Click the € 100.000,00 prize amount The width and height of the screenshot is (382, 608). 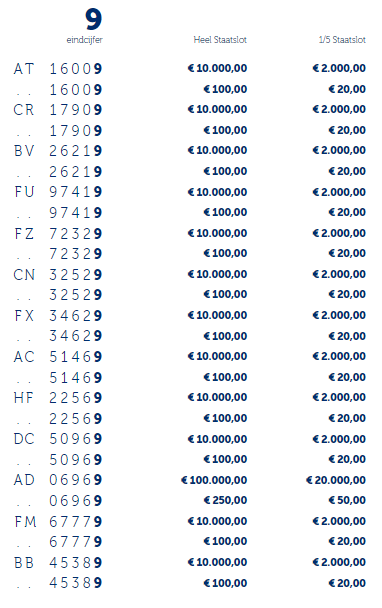coord(214,480)
